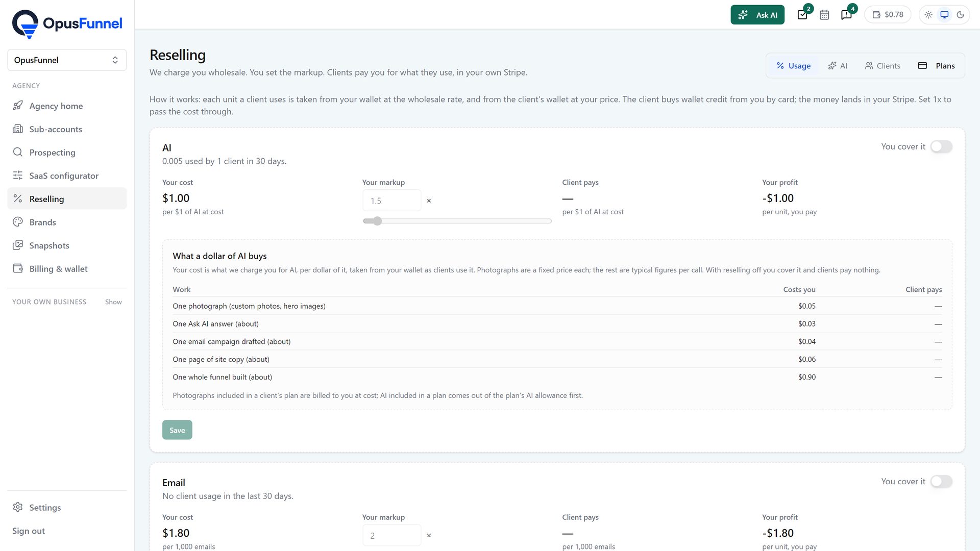Viewport: 980px width, 551px height.
Task: Click the Billing & wallet icon
Action: point(18,268)
